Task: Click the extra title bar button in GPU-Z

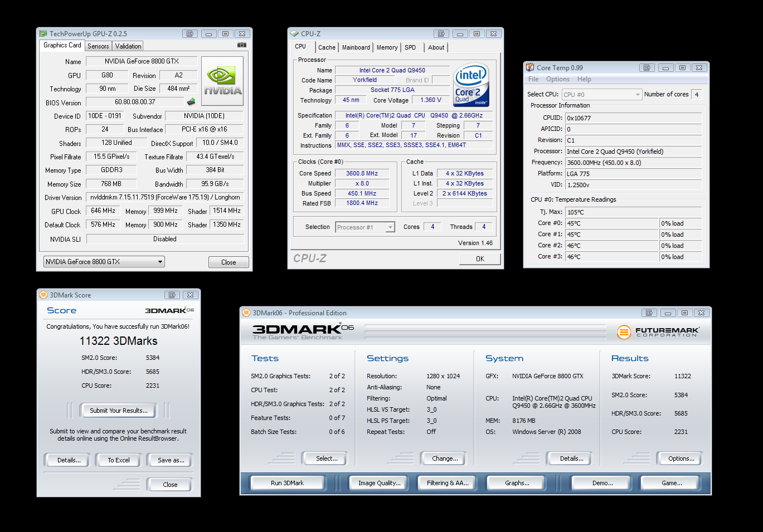Action: tap(190, 34)
